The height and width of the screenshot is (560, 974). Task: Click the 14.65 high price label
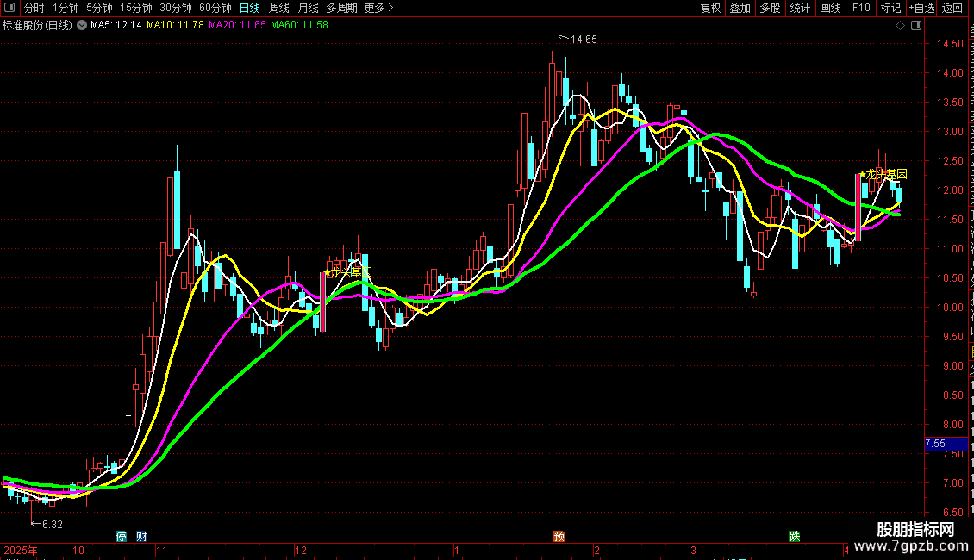[584, 40]
